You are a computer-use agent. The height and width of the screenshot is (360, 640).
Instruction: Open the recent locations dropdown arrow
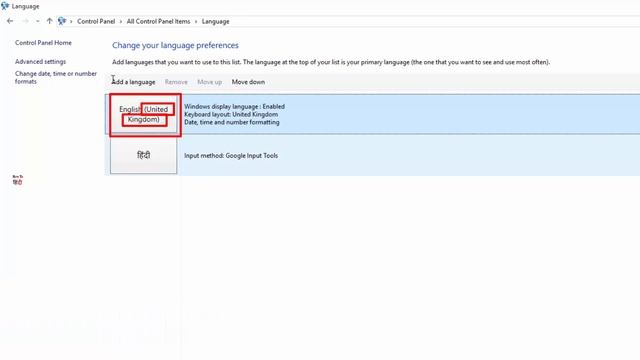click(x=38, y=21)
